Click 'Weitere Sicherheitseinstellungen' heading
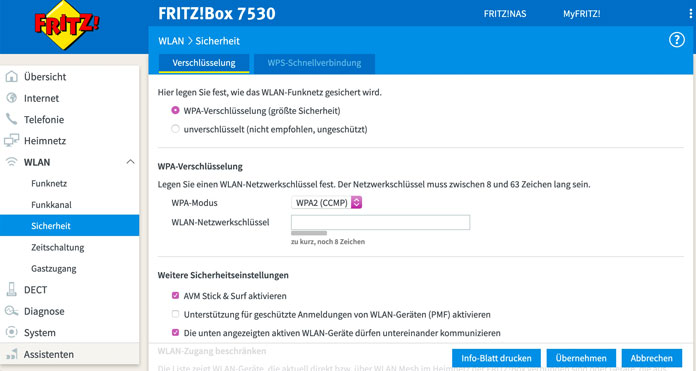The width and height of the screenshot is (696, 371). 223,275
